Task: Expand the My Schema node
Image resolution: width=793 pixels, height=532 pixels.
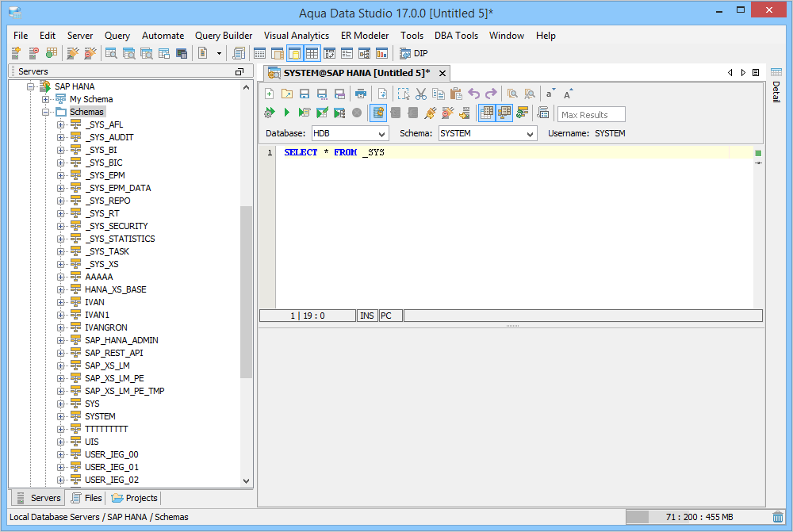Action: [45, 99]
